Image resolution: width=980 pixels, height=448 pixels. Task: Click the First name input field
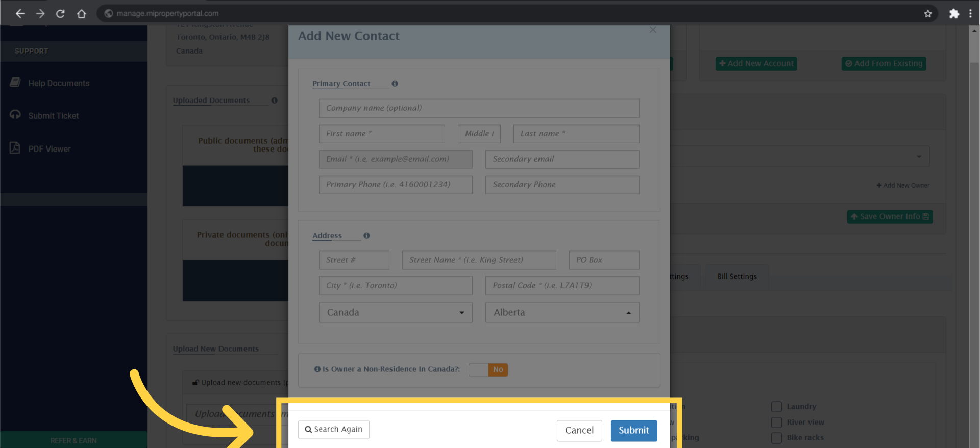click(381, 133)
